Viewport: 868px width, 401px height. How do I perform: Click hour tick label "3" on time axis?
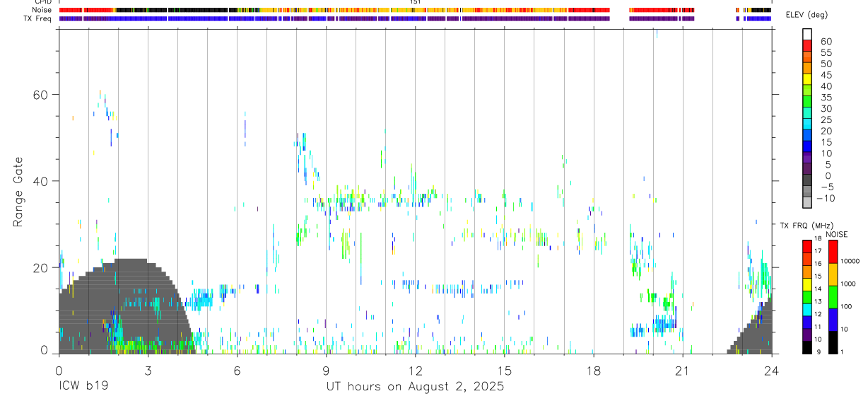[148, 370]
